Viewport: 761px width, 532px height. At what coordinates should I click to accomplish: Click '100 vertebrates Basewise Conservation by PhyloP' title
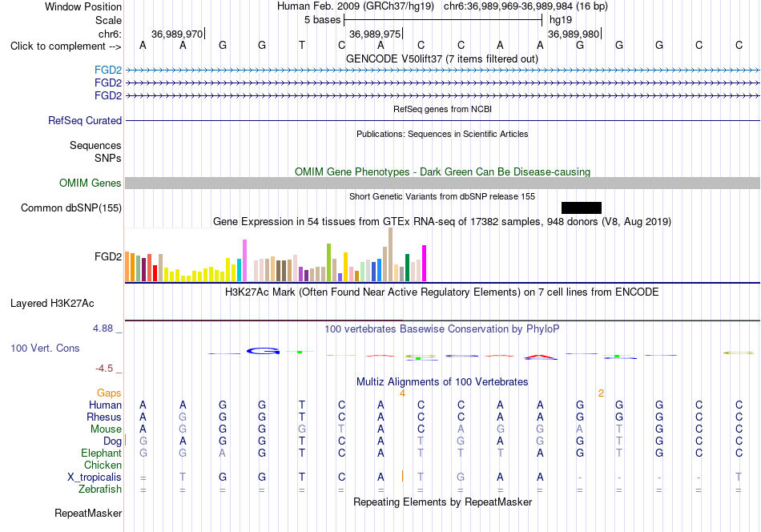[x=442, y=329]
